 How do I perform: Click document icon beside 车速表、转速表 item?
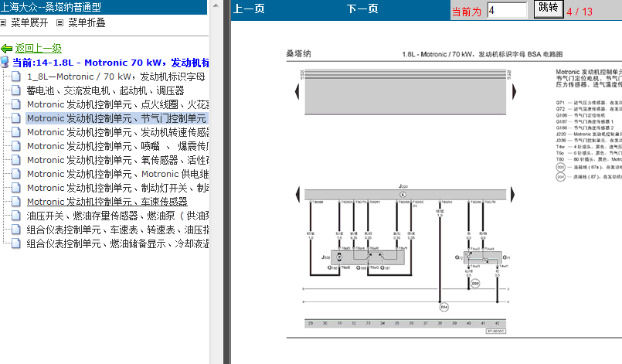16,229
